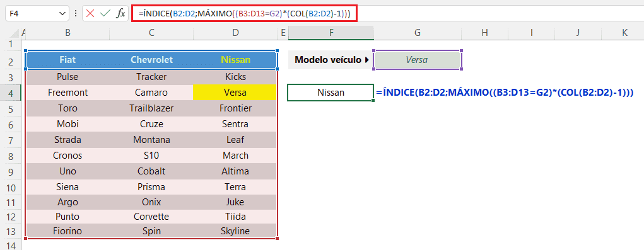This screenshot has width=644, height=250.
Task: Select the Sentra cell
Action: click(x=235, y=124)
